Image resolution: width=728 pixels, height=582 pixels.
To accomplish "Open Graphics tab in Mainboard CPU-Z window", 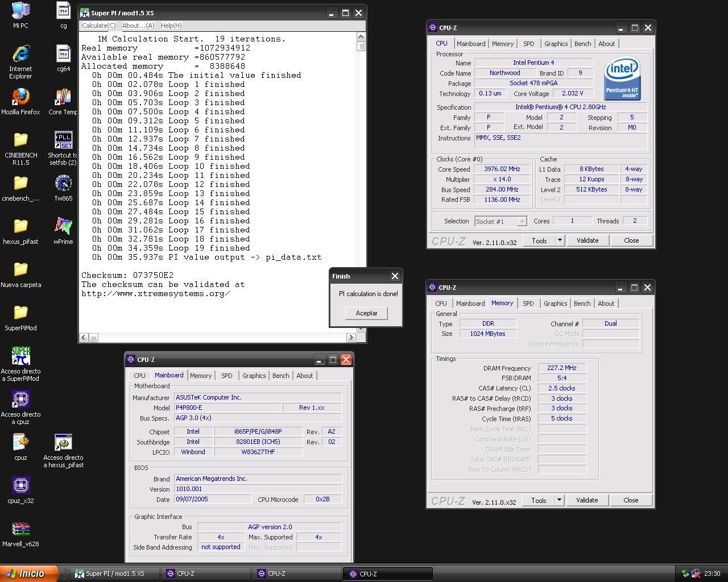I will point(254,376).
